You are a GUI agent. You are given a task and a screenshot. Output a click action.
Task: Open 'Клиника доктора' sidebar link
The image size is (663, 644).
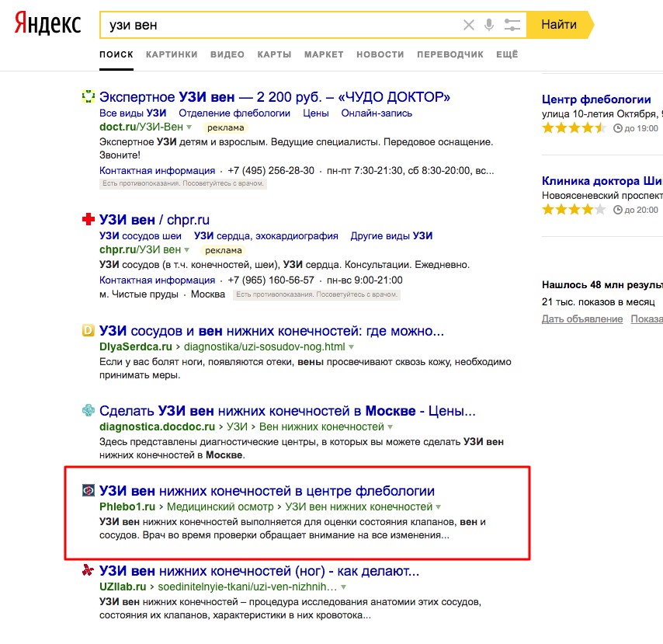point(602,181)
